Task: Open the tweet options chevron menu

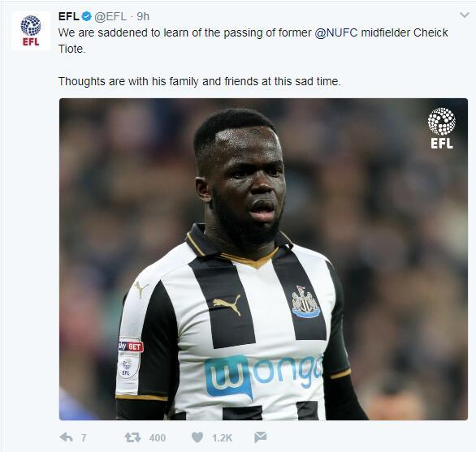Action: coord(465,15)
